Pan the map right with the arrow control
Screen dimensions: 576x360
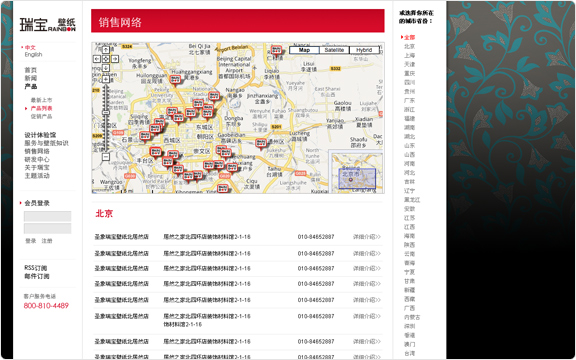click(x=115, y=59)
